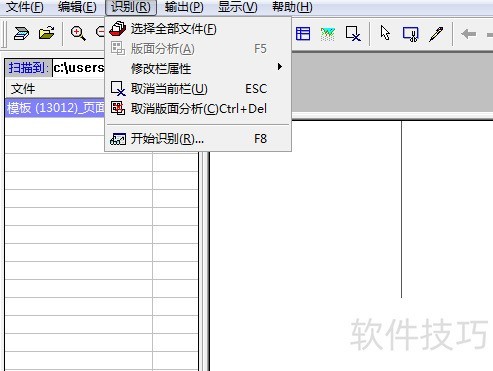Select the arrow pointer tool
493x371 pixels.
385,33
